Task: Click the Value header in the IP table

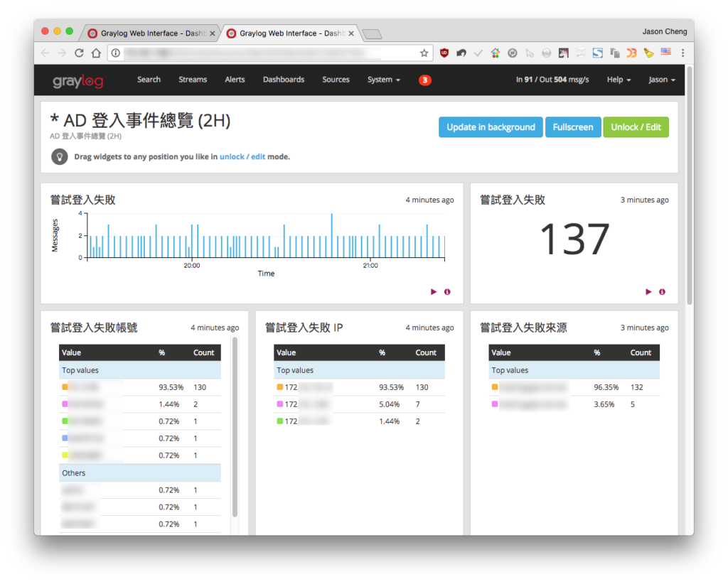Action: point(286,352)
